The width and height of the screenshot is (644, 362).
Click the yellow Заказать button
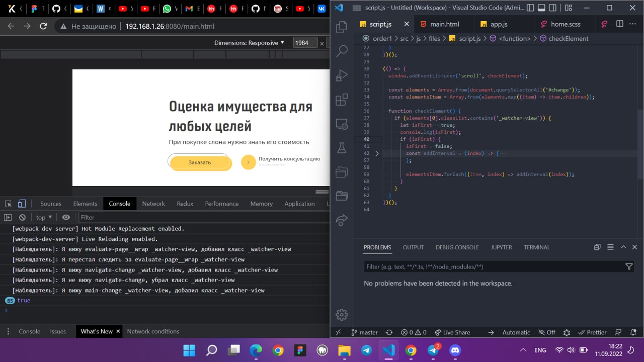click(200, 162)
